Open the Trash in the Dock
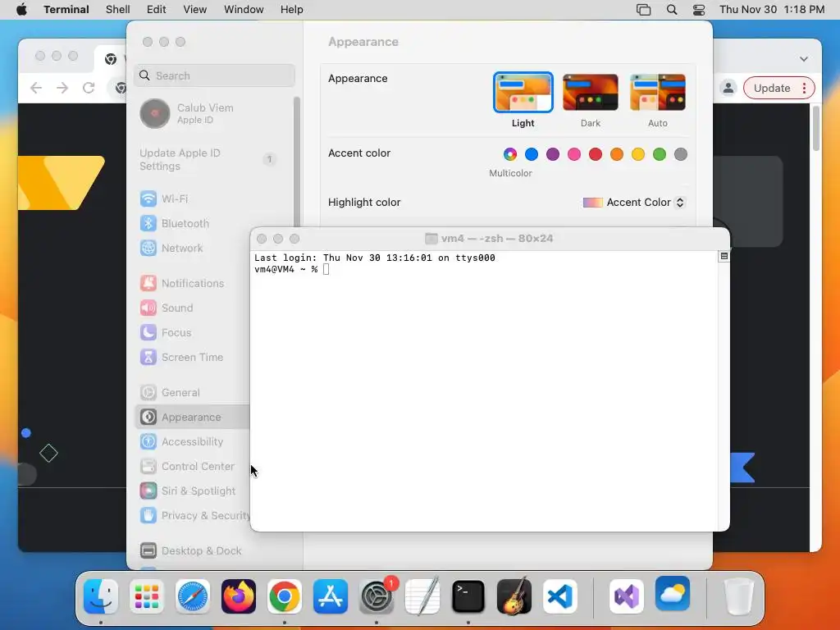This screenshot has width=840, height=630. click(x=738, y=596)
